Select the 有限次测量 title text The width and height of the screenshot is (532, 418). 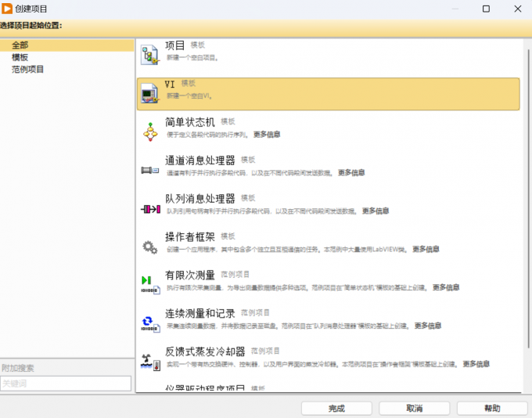coord(190,275)
